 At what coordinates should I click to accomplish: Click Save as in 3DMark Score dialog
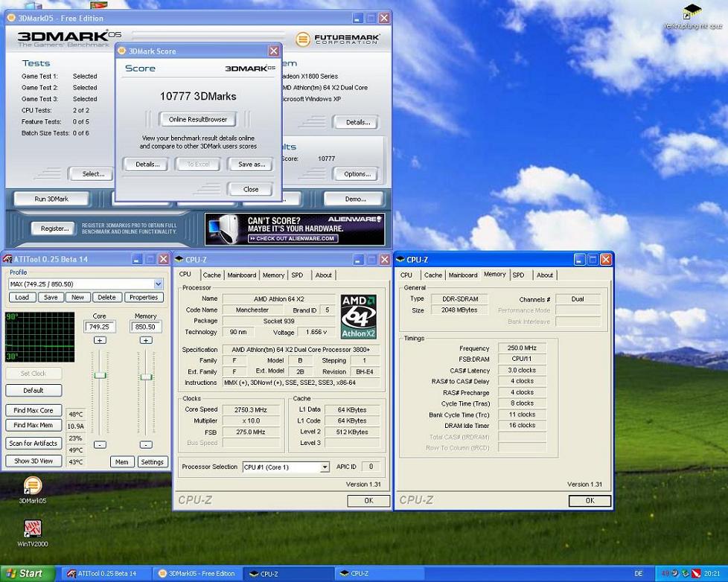251,164
